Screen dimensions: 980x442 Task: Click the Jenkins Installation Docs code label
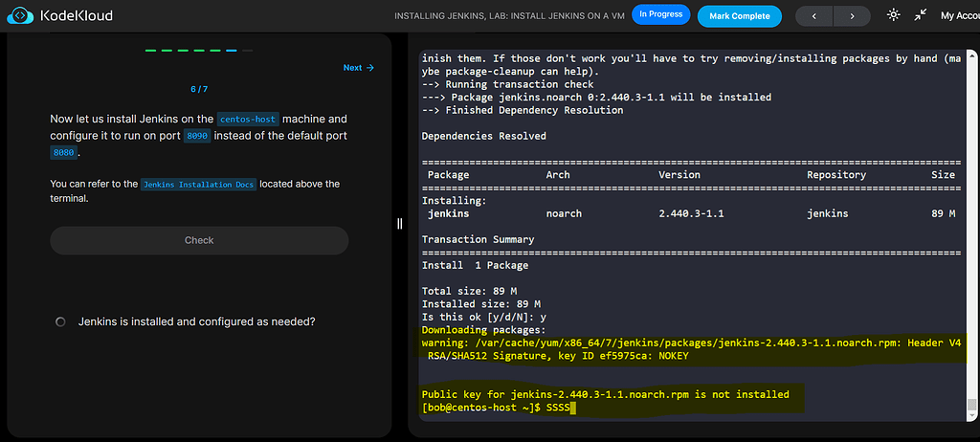point(199,184)
